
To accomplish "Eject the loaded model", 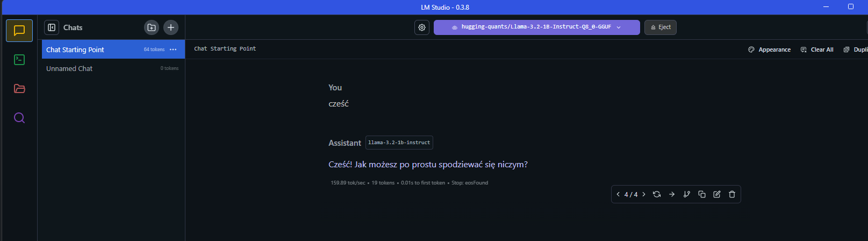I will coord(661,27).
